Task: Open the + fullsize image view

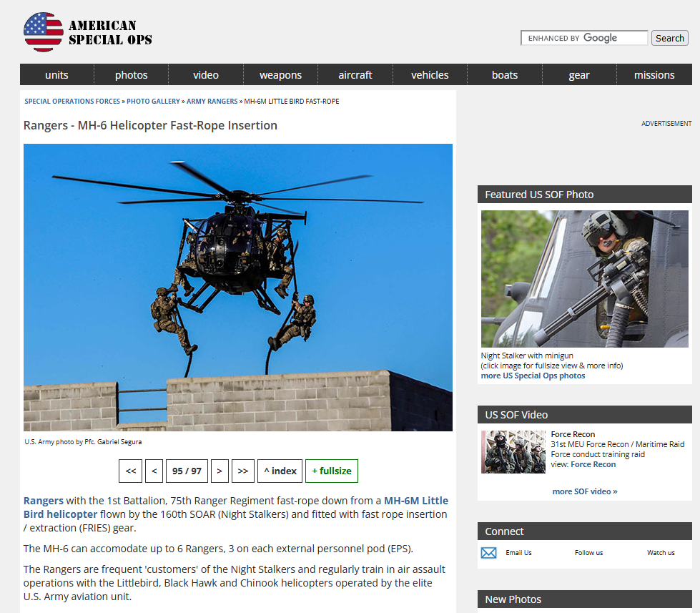Action: [x=332, y=471]
